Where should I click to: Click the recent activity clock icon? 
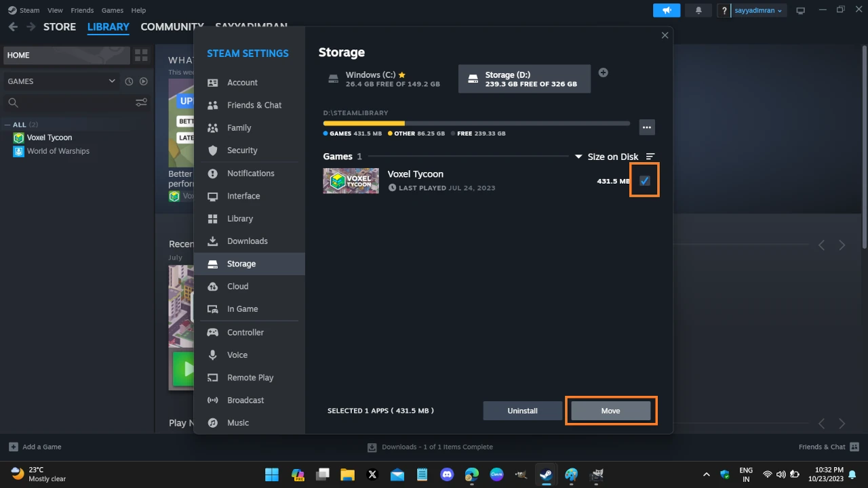129,81
